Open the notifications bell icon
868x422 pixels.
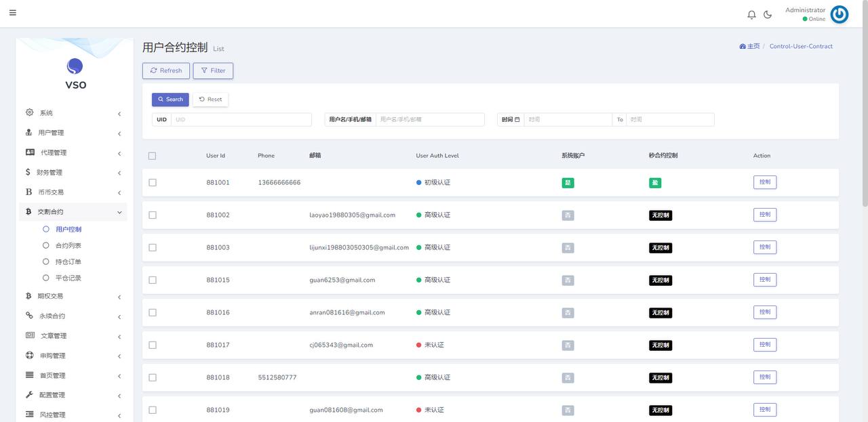[751, 14]
